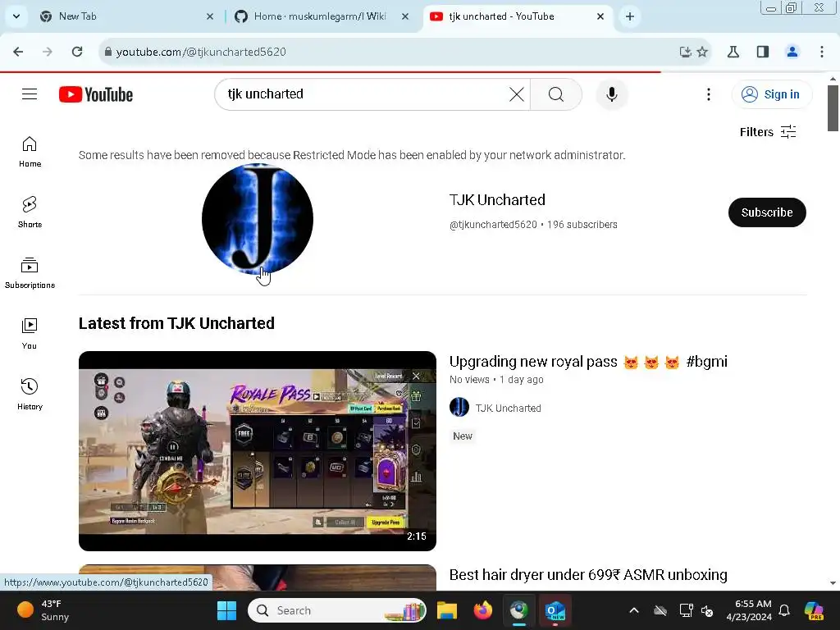
Task: Open Chrome three-dot menu
Action: pos(821,52)
